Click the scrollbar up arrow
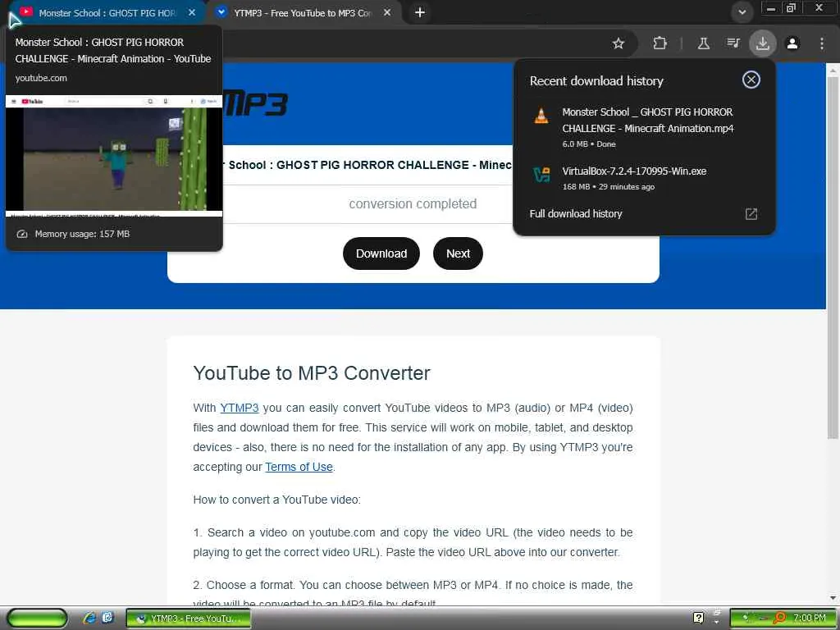840x630 pixels. coord(833,70)
